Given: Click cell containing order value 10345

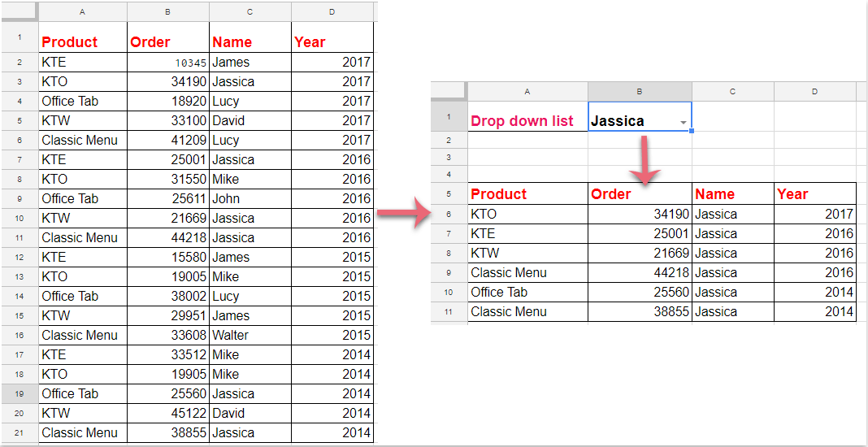Looking at the screenshot, I should 167,63.
